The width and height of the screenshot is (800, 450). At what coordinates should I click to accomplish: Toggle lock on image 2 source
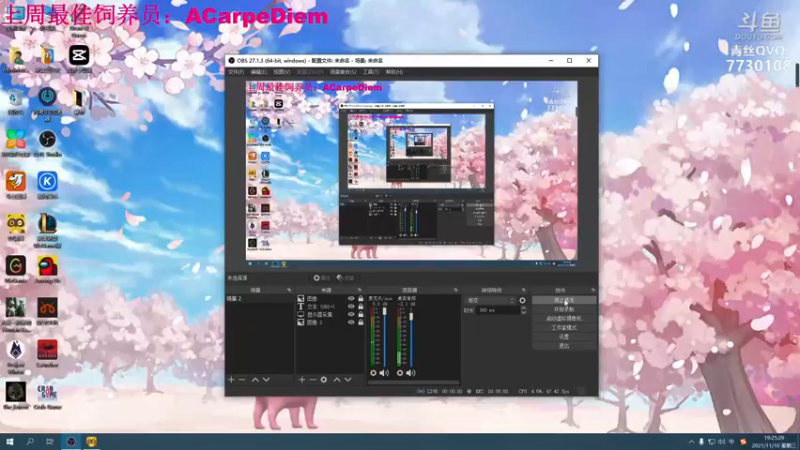(x=361, y=322)
